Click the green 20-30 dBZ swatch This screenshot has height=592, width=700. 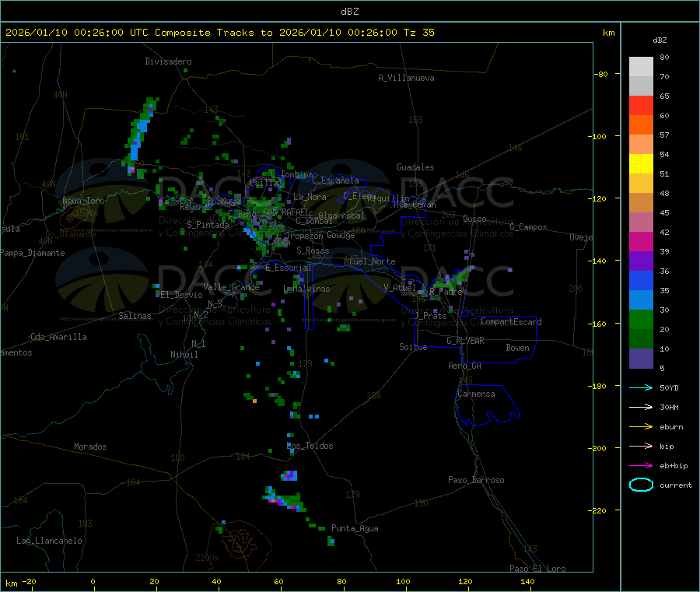641,319
